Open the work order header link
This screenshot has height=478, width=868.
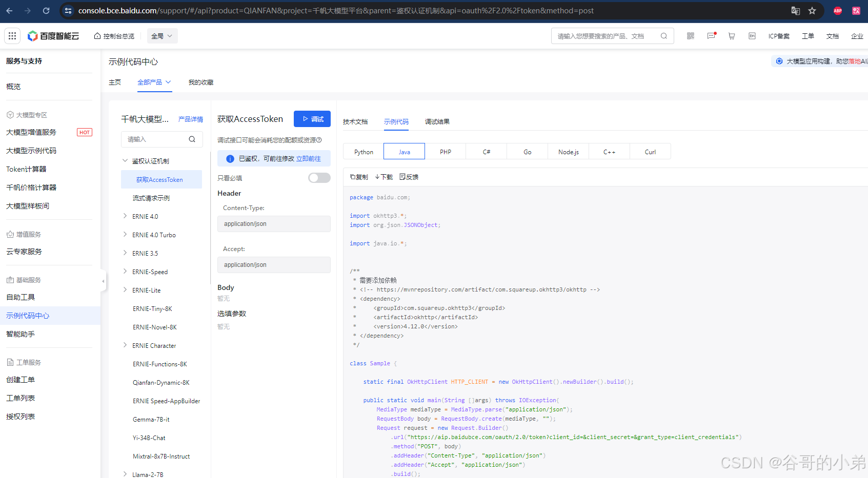click(x=808, y=36)
